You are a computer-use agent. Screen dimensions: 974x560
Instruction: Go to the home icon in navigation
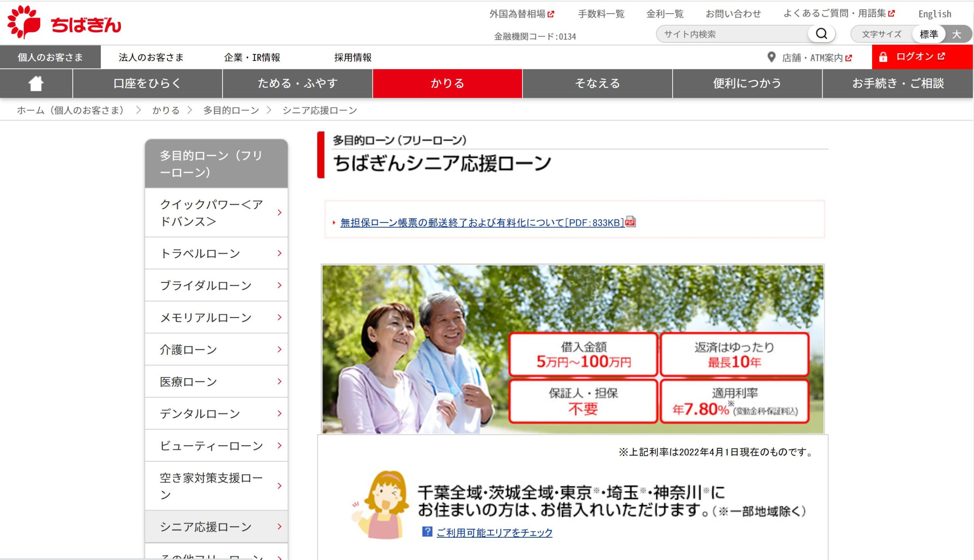click(x=36, y=83)
